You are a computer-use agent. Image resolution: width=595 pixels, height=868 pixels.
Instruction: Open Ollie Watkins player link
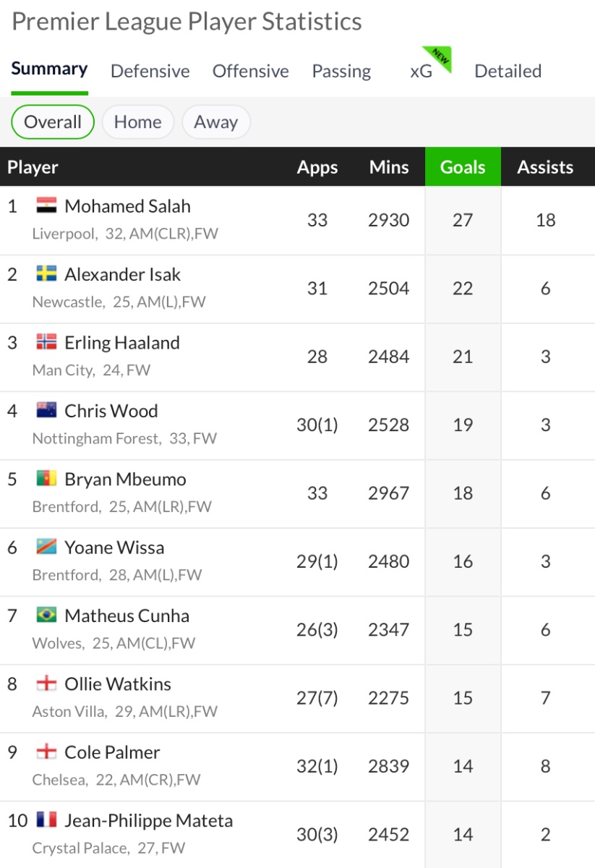point(117,684)
